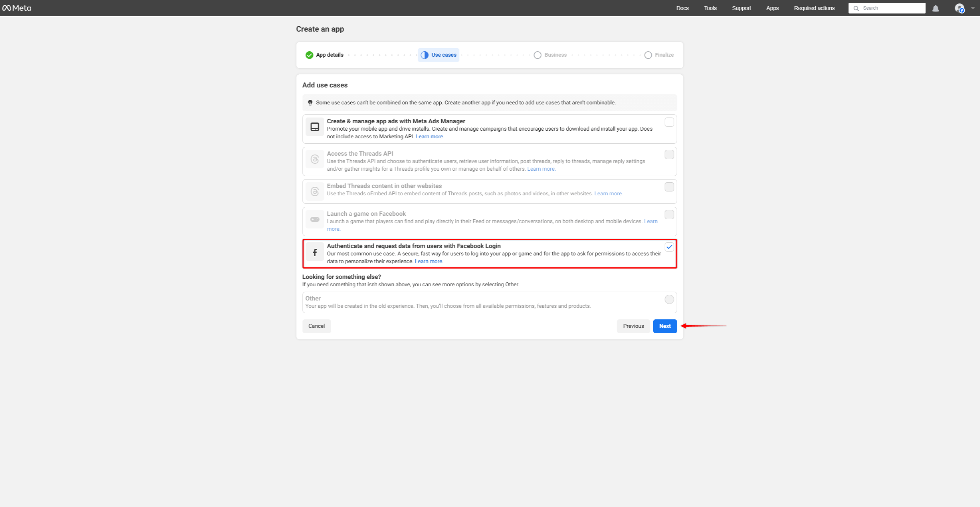Viewport: 980px width, 507px height.
Task: Click the blue Next button
Action: (x=665, y=326)
